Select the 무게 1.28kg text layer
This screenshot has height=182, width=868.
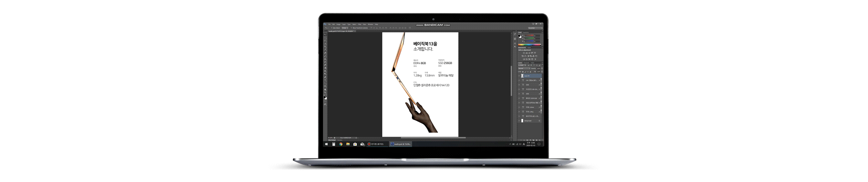(x=530, y=112)
